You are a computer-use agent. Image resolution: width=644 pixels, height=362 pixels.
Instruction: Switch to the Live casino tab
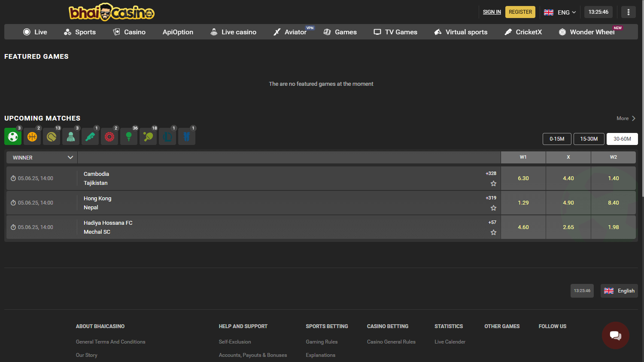coord(233,32)
